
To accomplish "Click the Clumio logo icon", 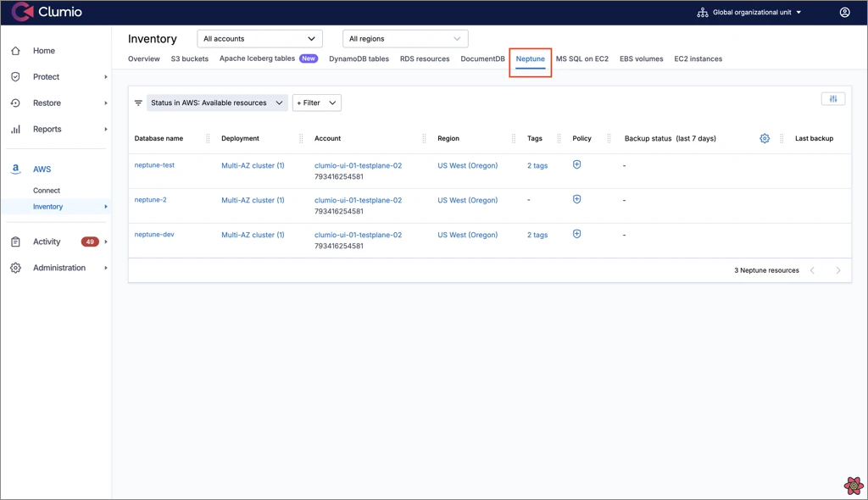I will coord(22,13).
